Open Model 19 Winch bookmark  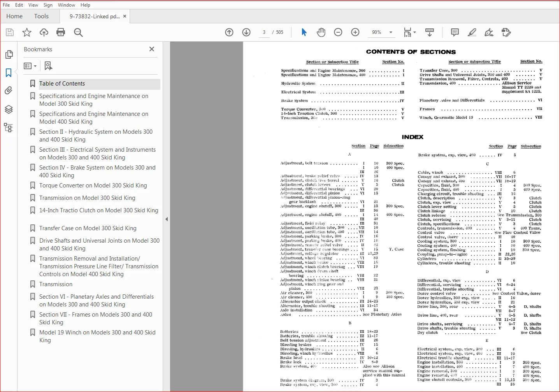(97, 336)
